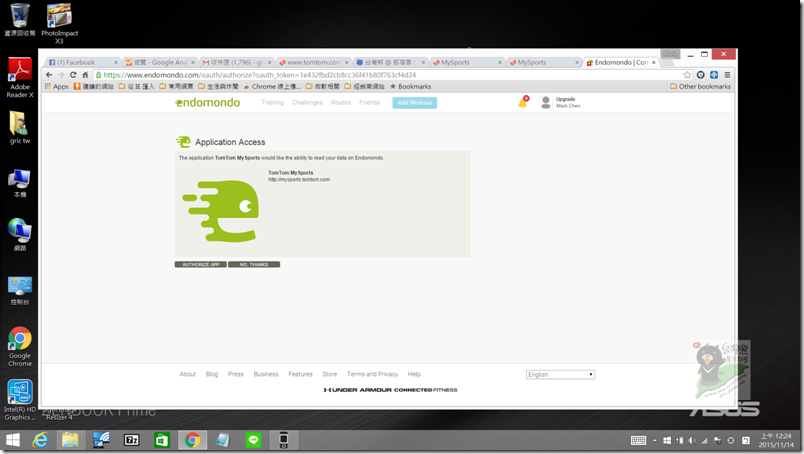
Task: Open About footer link
Action: (x=188, y=374)
